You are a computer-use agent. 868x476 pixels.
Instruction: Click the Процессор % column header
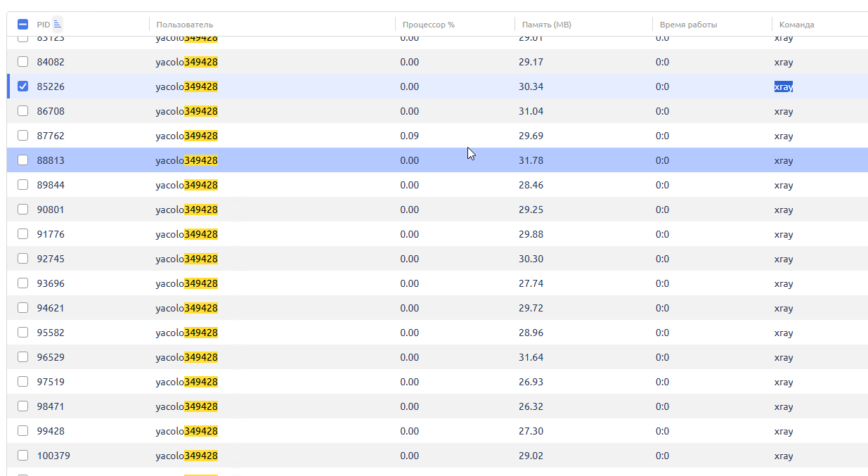click(429, 25)
